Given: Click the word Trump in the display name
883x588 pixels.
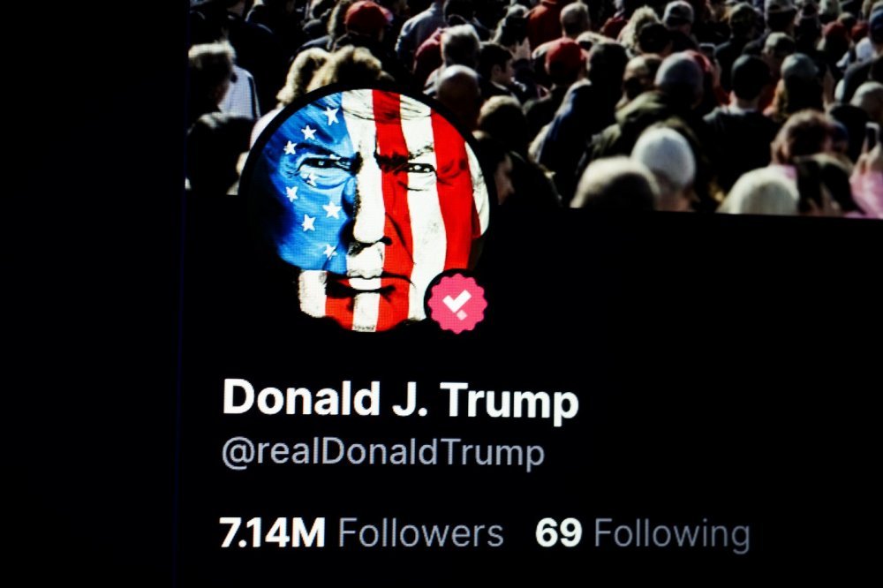Looking at the screenshot, I should coord(509,402).
